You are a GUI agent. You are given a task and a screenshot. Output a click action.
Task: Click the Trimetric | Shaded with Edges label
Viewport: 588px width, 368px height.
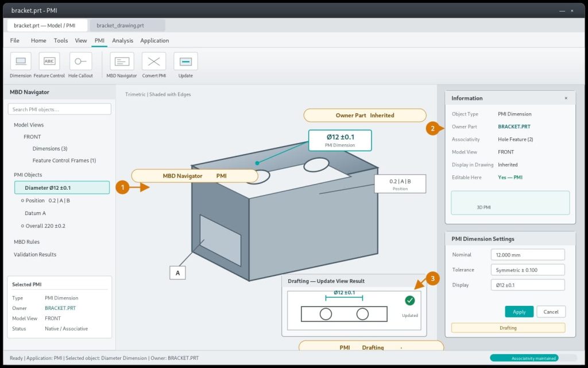coord(158,94)
